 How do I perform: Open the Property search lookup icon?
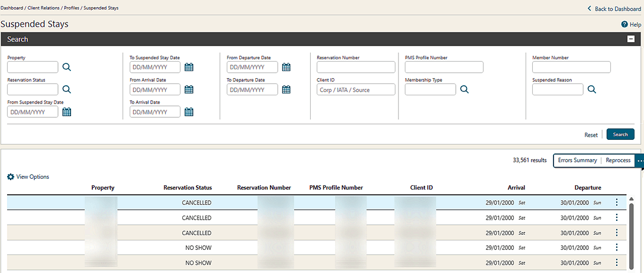[x=66, y=67]
